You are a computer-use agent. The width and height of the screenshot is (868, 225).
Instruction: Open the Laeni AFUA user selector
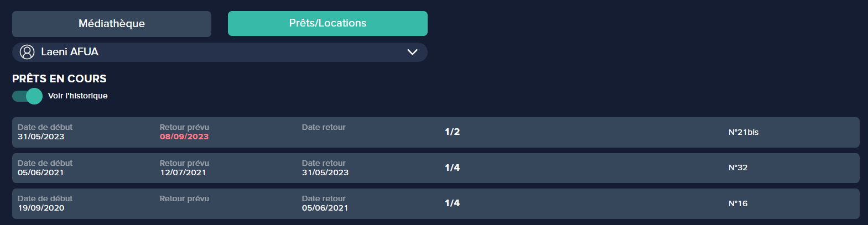pyautogui.click(x=220, y=52)
